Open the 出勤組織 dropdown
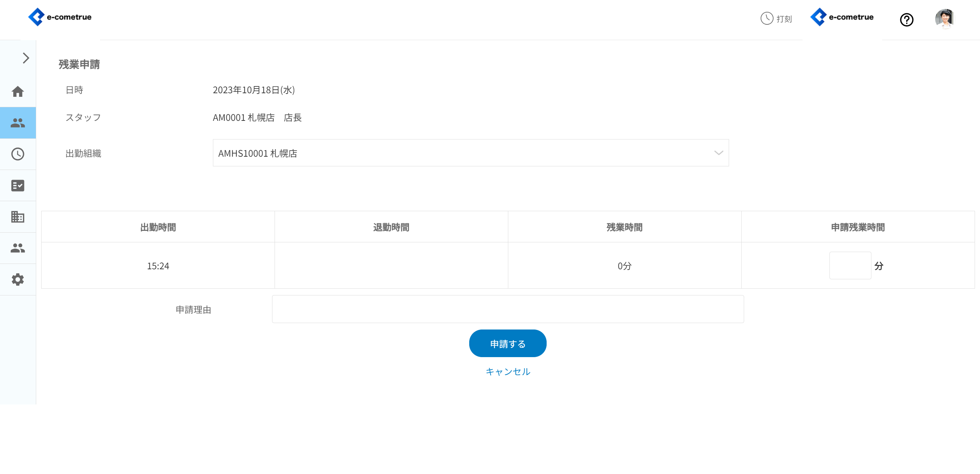 point(470,153)
